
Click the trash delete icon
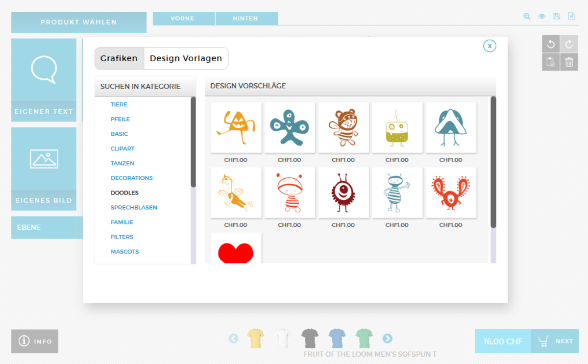(569, 62)
